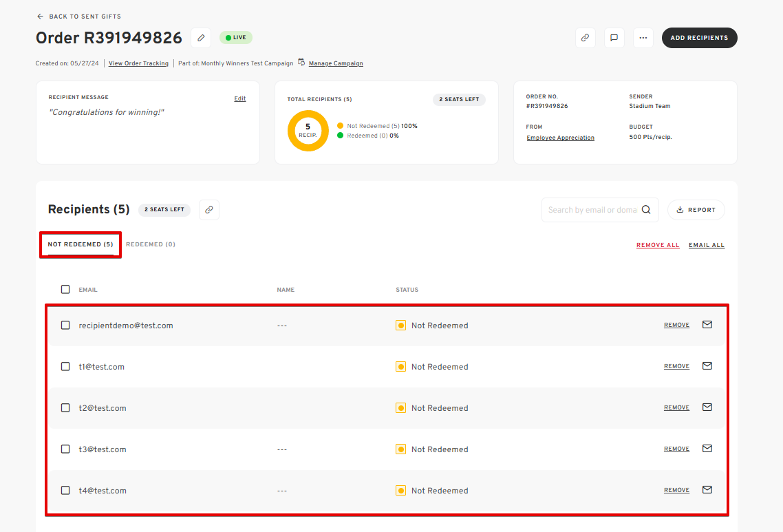Viewport: 783px width, 532px height.
Task: Email t3@test.com via envelope icon
Action: click(707, 449)
